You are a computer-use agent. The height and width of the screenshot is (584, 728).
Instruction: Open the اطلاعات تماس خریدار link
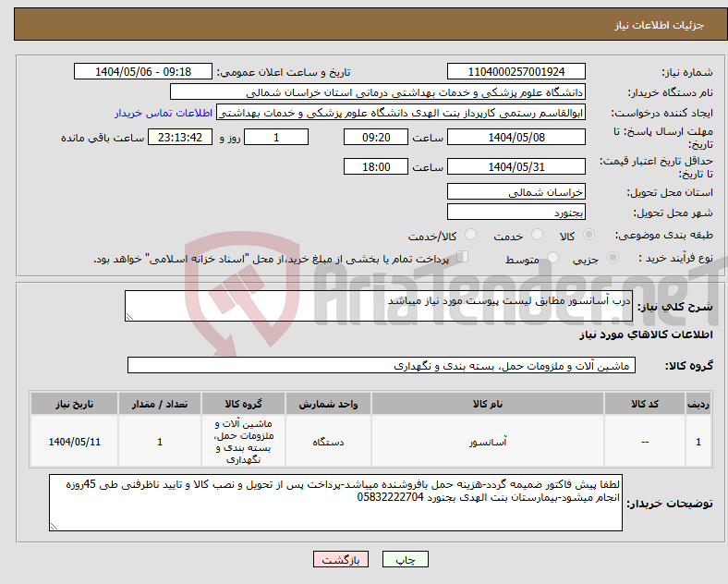(164, 113)
